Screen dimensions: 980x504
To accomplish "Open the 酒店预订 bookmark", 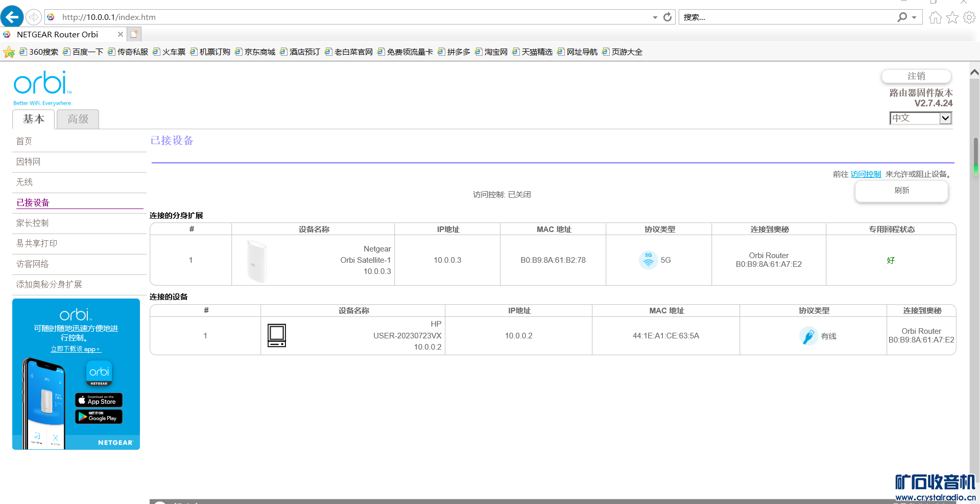I will coord(300,52).
